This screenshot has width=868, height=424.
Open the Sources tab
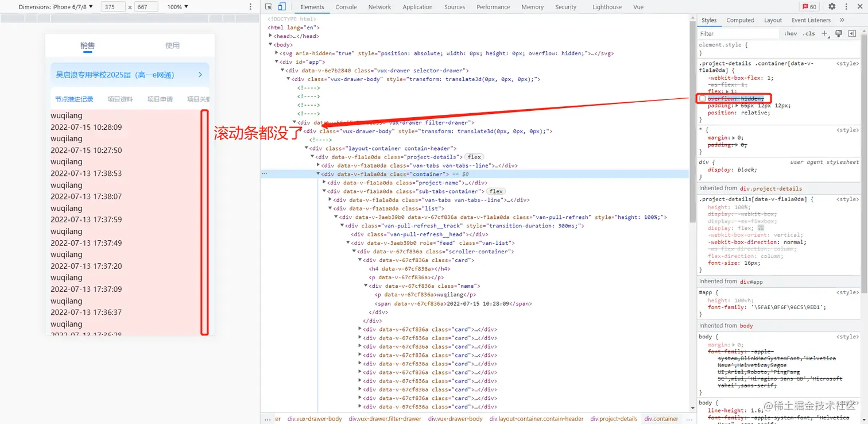455,7
